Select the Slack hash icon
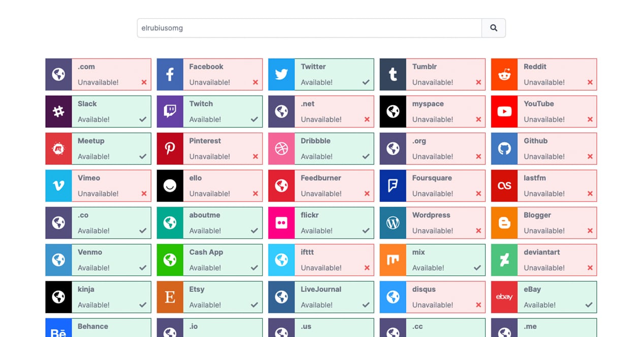644x337 pixels. (x=58, y=111)
